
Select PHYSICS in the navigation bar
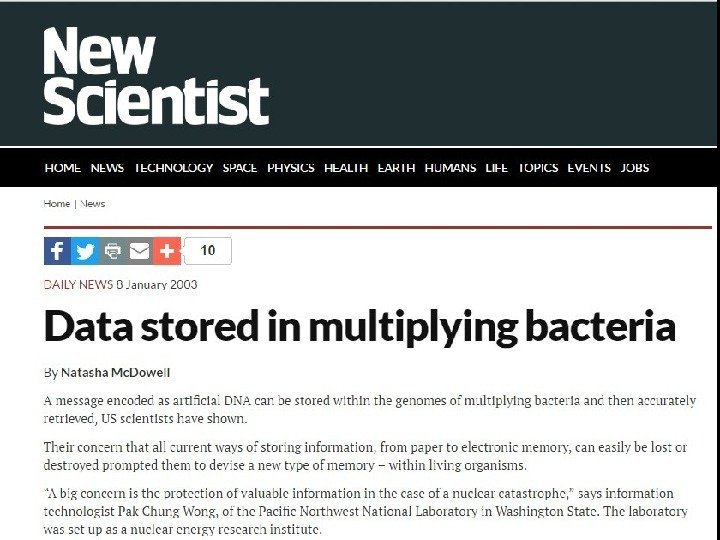[290, 168]
